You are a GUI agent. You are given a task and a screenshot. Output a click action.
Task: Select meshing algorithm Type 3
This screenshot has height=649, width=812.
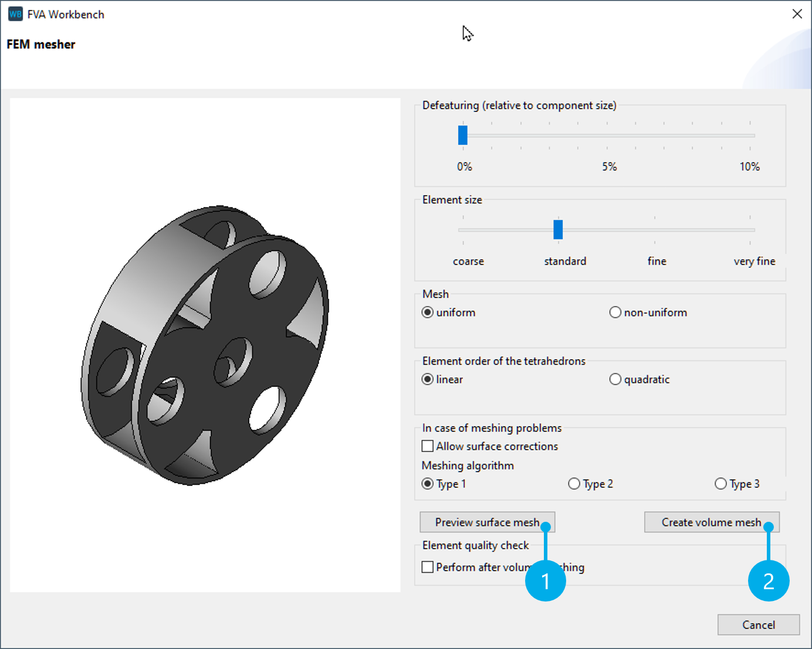721,484
